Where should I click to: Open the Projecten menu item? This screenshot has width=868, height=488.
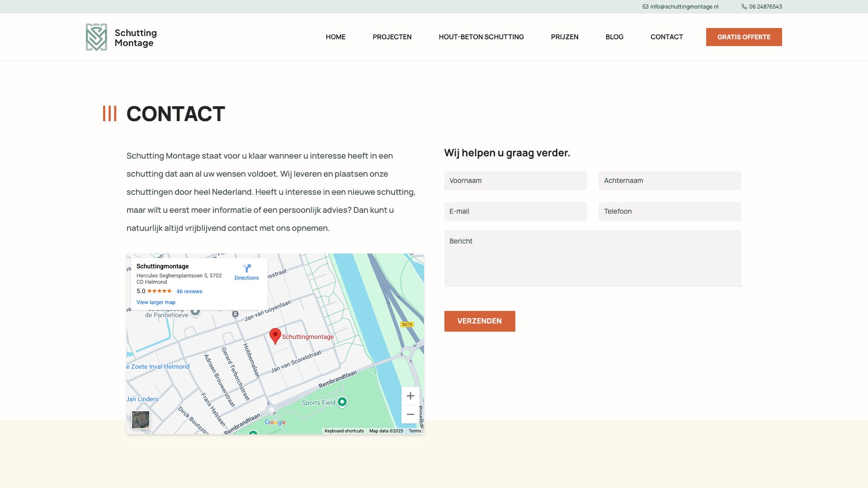point(392,37)
